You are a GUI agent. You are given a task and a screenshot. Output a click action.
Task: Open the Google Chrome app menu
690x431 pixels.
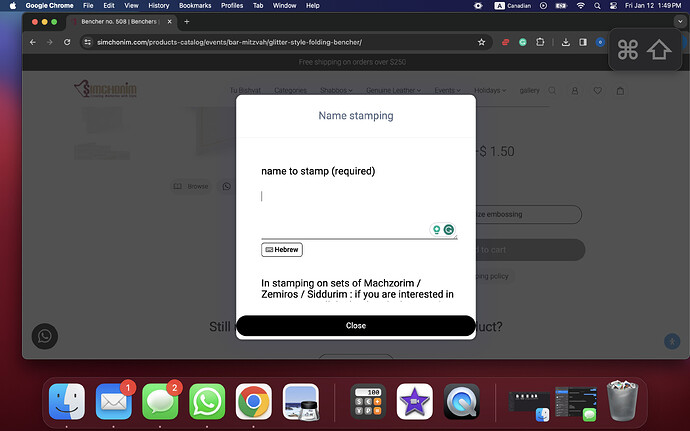(x=49, y=6)
